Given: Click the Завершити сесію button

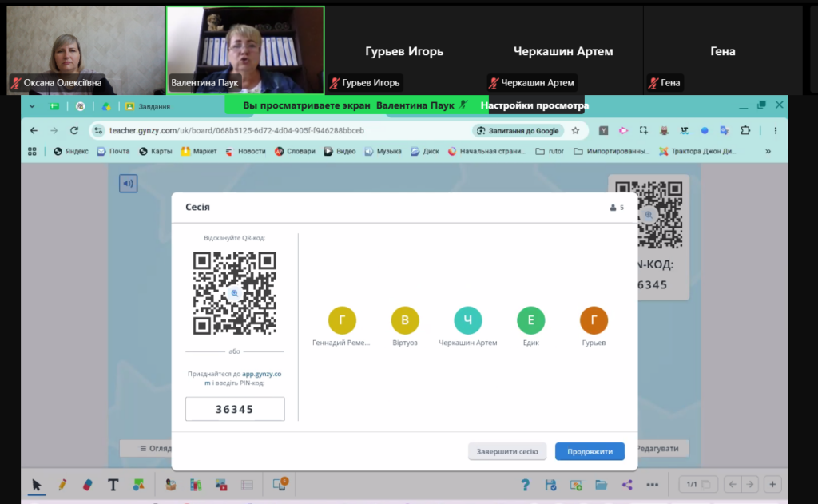Looking at the screenshot, I should (x=507, y=451).
